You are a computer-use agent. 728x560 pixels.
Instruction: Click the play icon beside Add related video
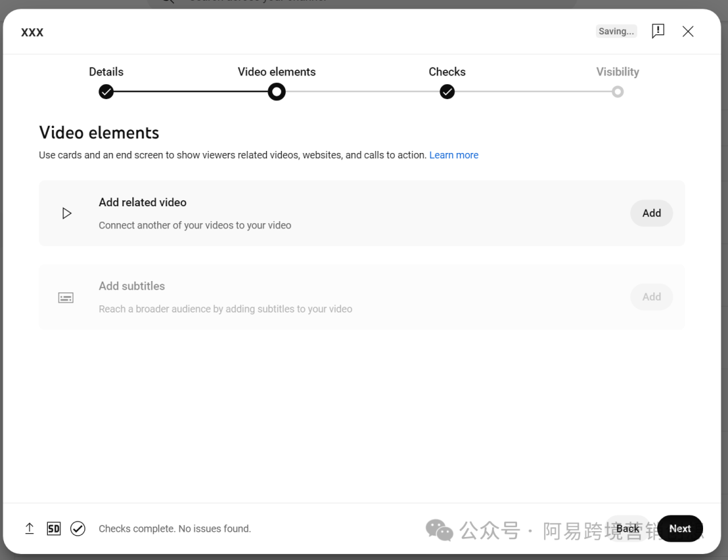coord(66,213)
